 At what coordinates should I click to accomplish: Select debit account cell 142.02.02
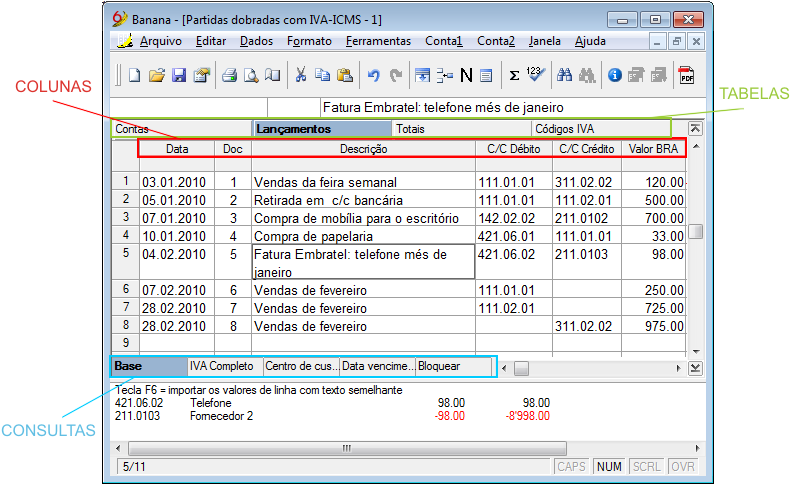[514, 218]
